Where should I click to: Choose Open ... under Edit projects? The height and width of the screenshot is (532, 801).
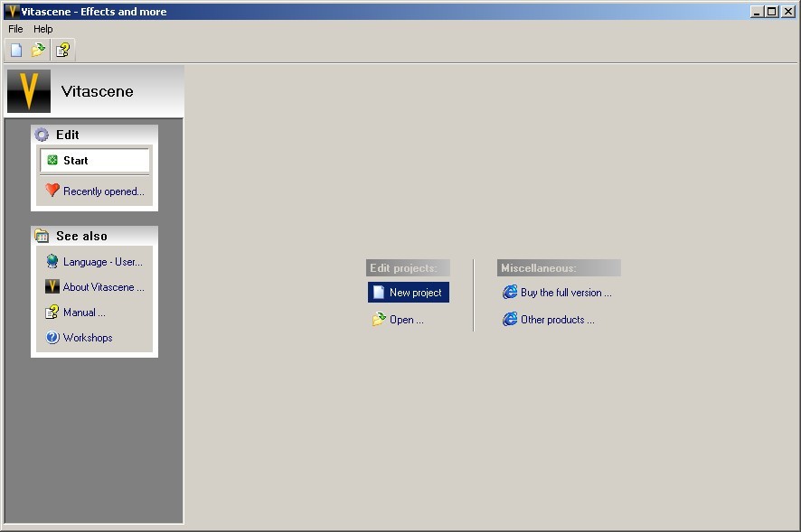click(x=406, y=320)
